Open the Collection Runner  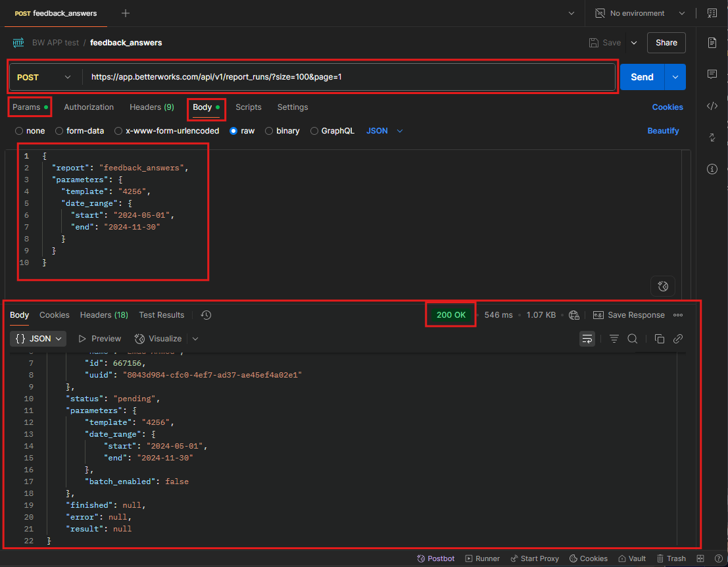pos(482,558)
